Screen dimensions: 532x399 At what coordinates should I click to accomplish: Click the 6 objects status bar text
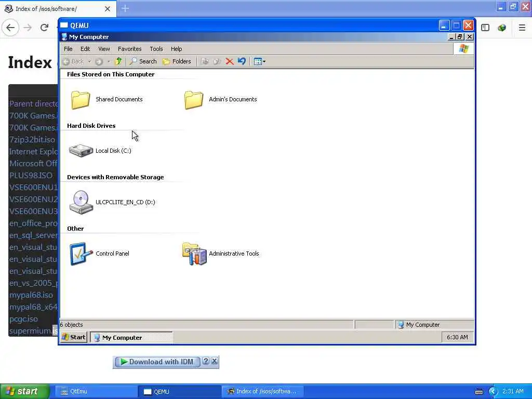(71, 325)
